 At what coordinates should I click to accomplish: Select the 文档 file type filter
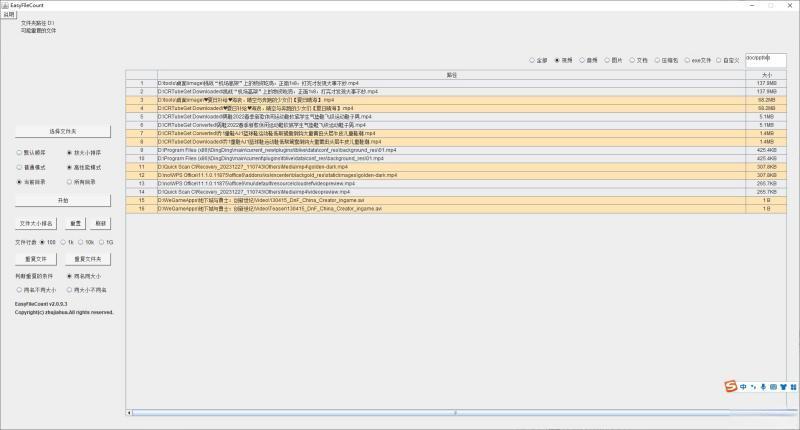coord(638,60)
